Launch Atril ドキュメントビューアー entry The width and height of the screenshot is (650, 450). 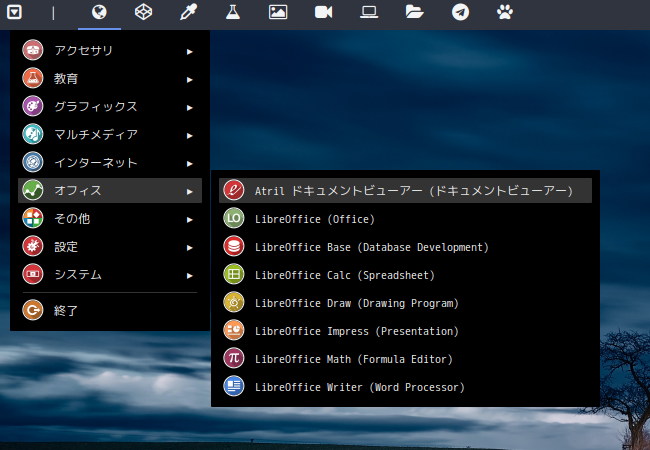click(x=405, y=190)
